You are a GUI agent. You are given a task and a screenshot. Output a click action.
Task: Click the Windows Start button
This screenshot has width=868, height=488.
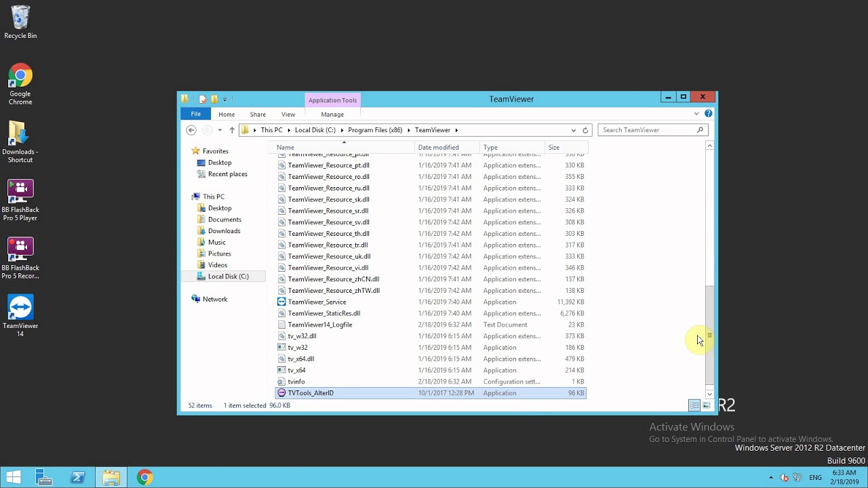pyautogui.click(x=13, y=477)
